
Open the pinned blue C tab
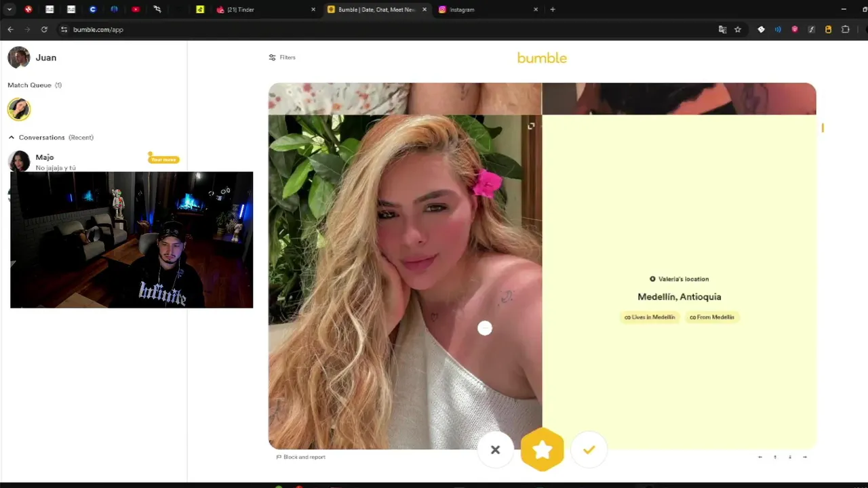coord(93,9)
